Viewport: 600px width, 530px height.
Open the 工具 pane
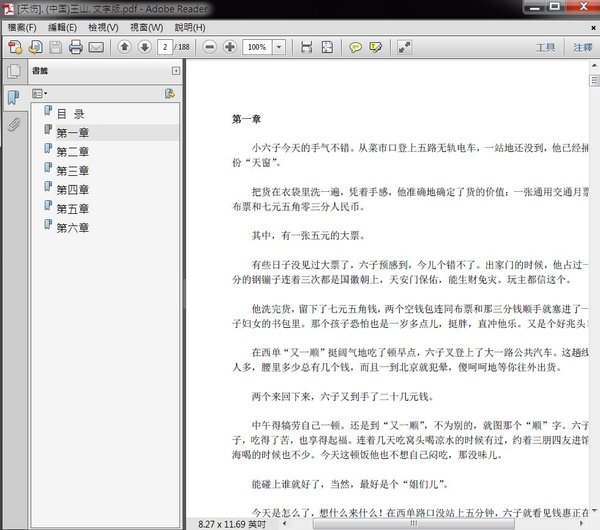click(545, 47)
